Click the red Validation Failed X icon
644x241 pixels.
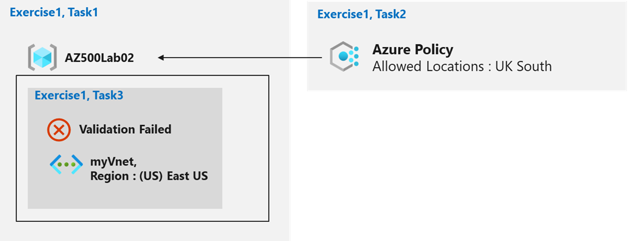click(59, 130)
